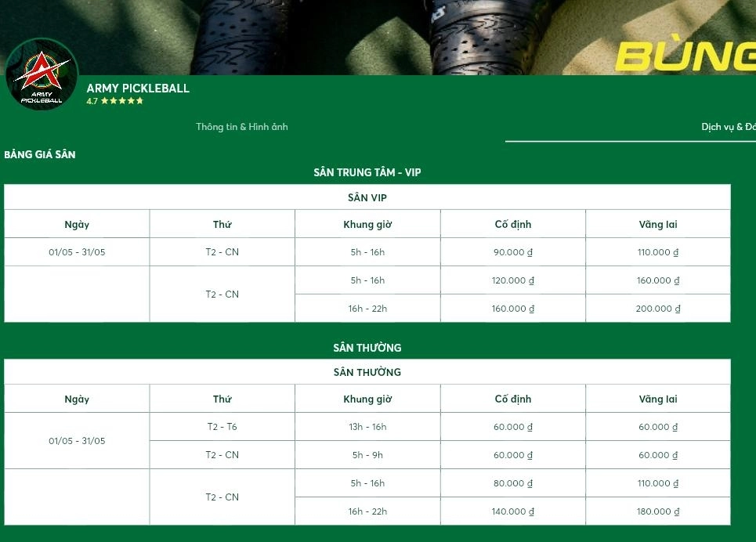Select the SÂN TRUNG TÂM - VIP section title

(x=367, y=172)
